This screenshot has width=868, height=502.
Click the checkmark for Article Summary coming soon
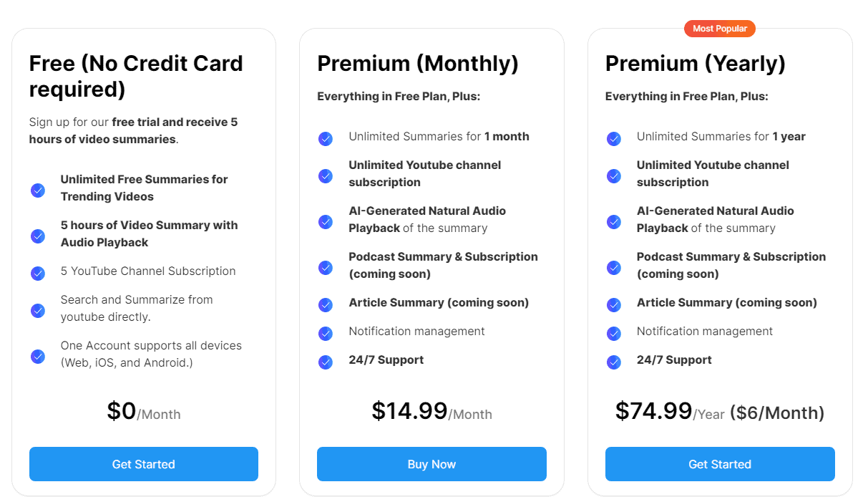click(x=326, y=305)
